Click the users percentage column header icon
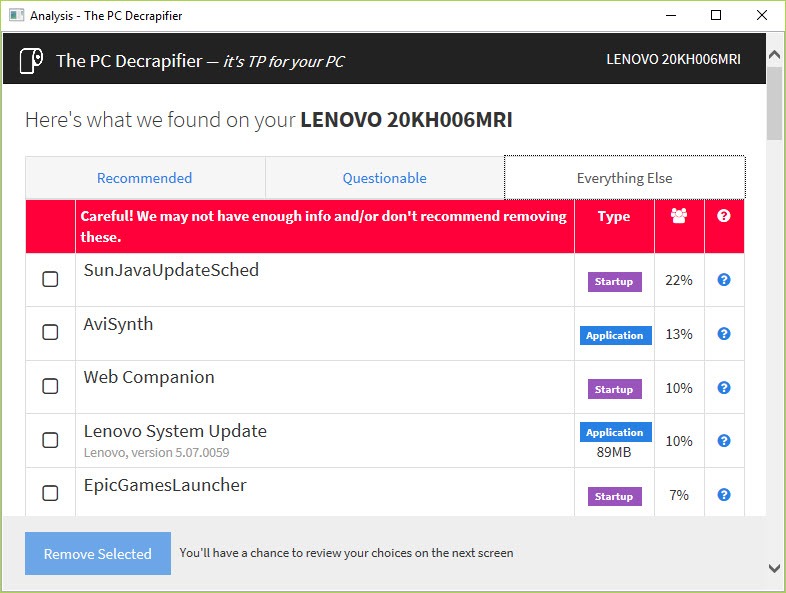The height and width of the screenshot is (593, 786). pos(679,216)
